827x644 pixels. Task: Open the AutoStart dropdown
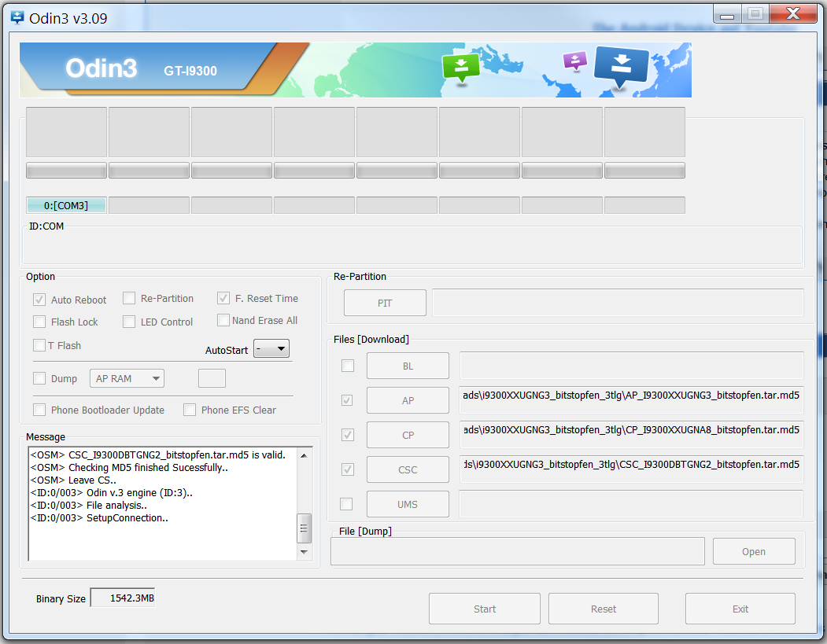click(271, 348)
